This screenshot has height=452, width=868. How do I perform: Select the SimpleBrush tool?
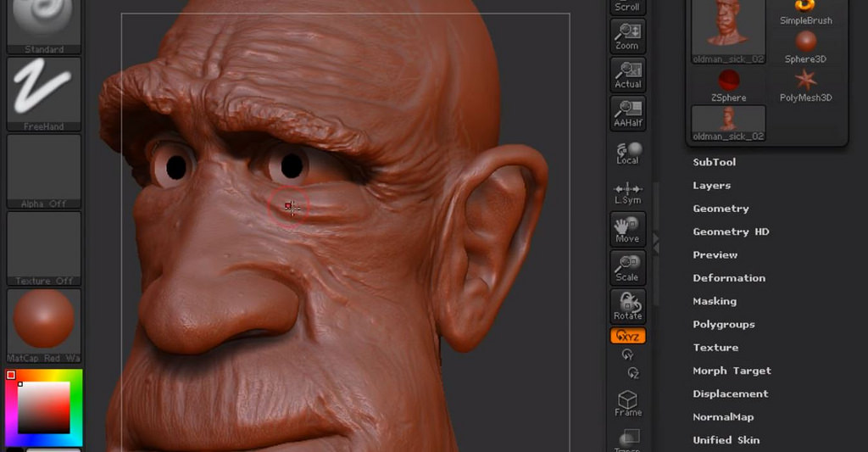click(805, 14)
